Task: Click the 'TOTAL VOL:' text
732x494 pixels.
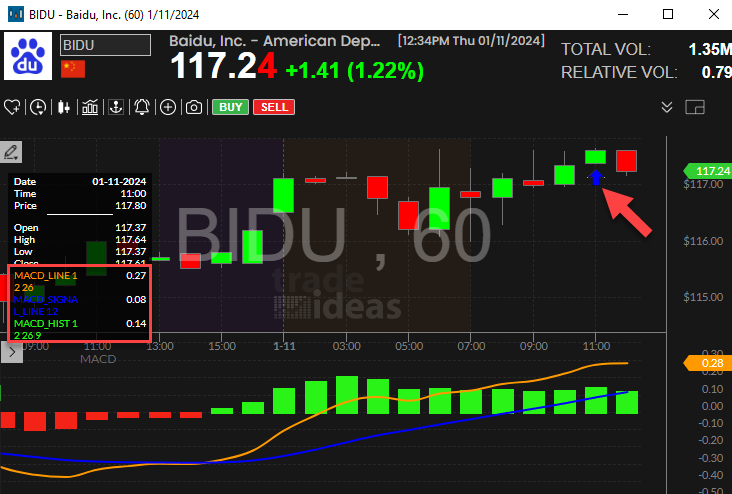Action: tap(606, 49)
